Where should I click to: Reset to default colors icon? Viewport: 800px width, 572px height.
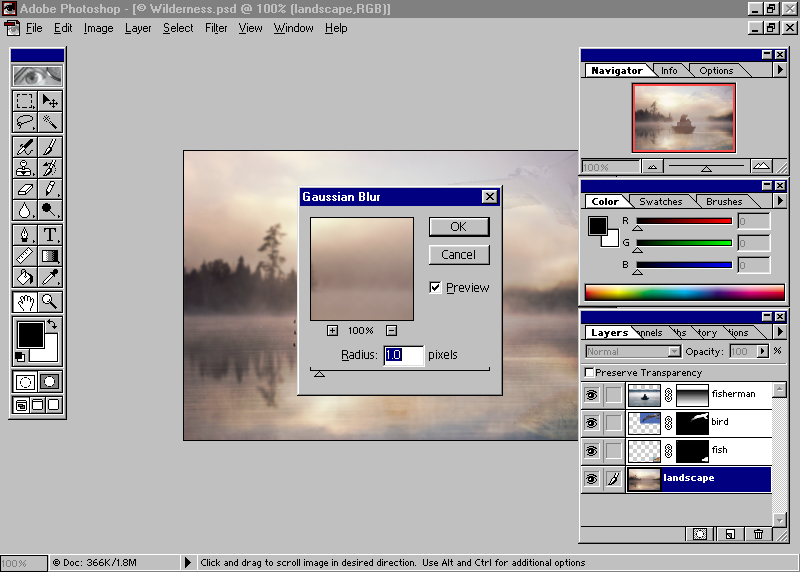(20, 357)
